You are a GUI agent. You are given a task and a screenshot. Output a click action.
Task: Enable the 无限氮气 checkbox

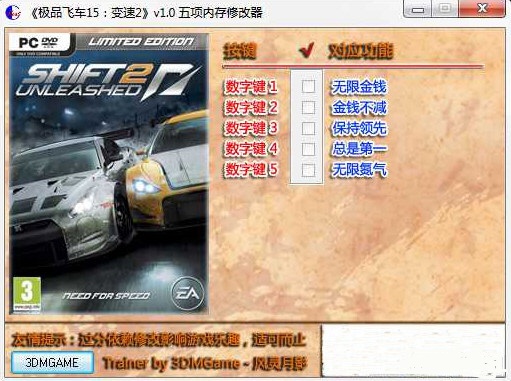point(308,170)
